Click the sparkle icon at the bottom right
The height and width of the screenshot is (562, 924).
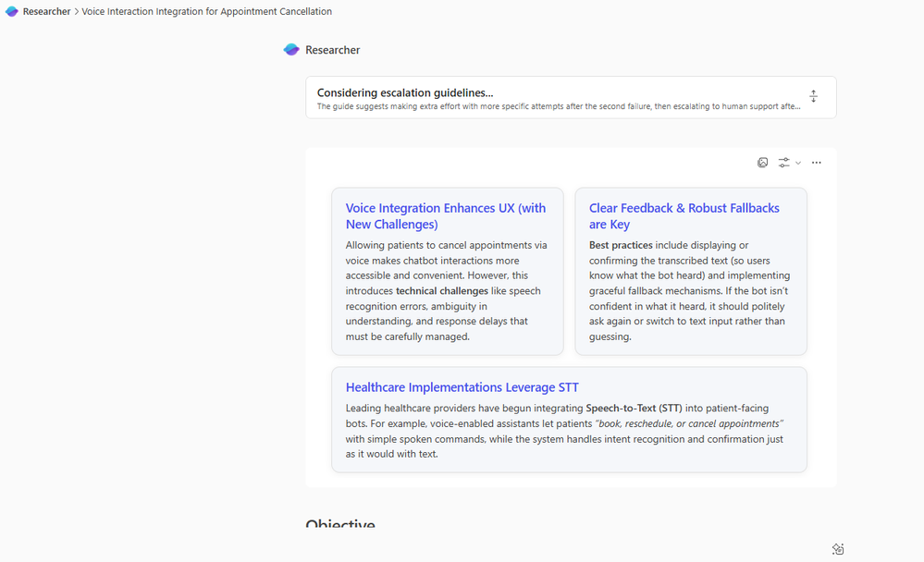tap(838, 549)
